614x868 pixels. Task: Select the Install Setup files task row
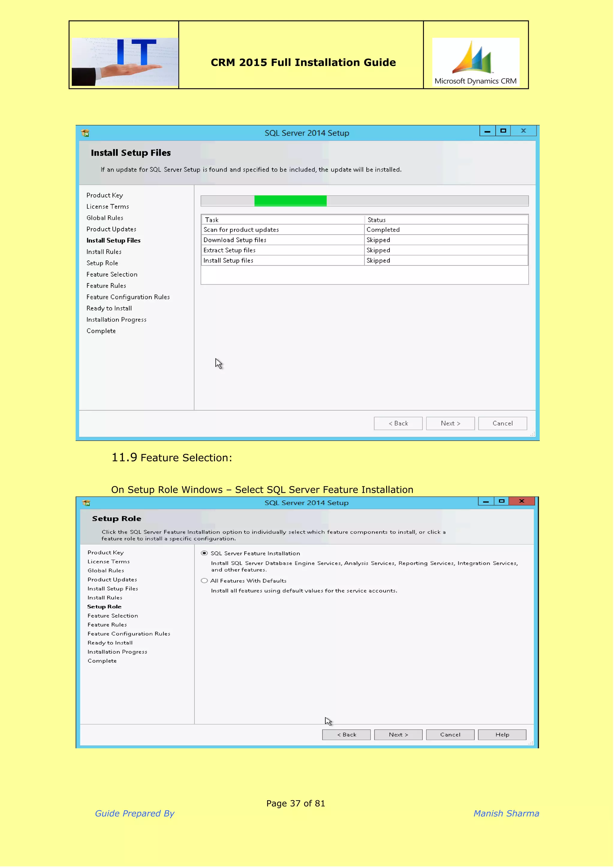365,261
